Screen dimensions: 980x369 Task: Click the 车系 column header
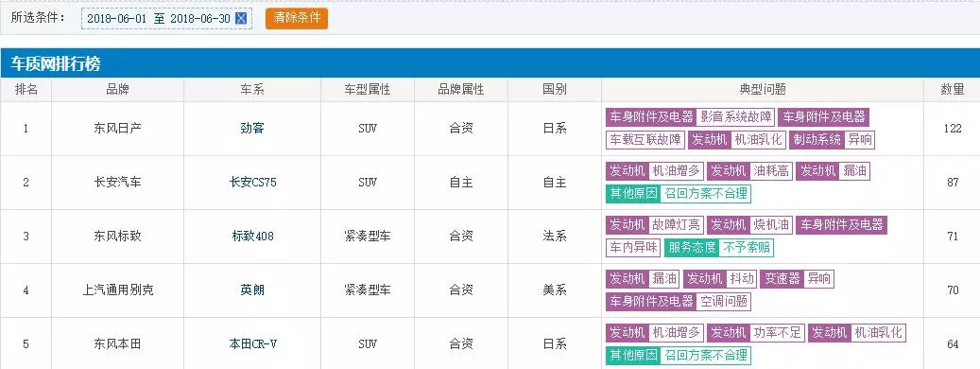point(252,90)
